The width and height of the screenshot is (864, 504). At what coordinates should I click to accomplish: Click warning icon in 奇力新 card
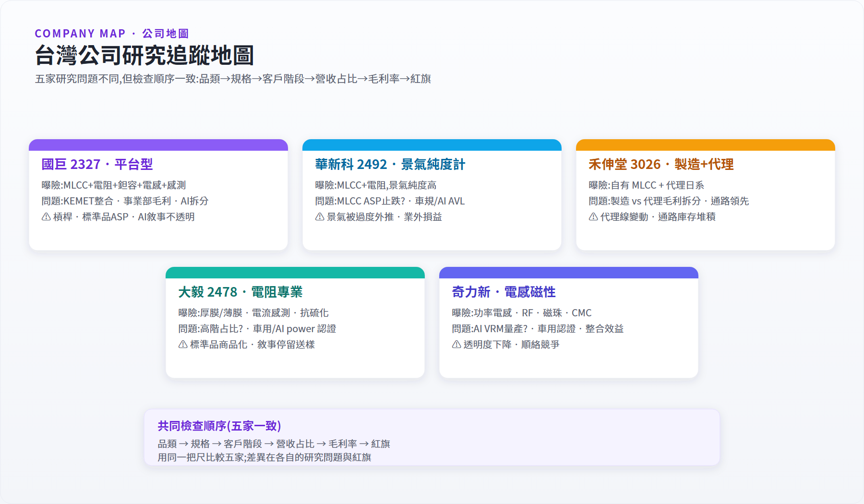coord(456,345)
